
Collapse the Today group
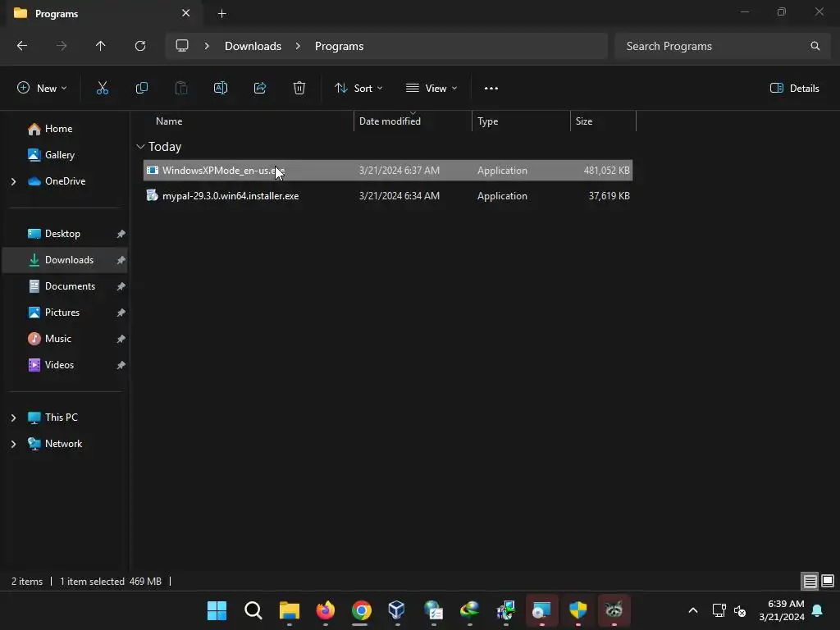pyautogui.click(x=140, y=146)
